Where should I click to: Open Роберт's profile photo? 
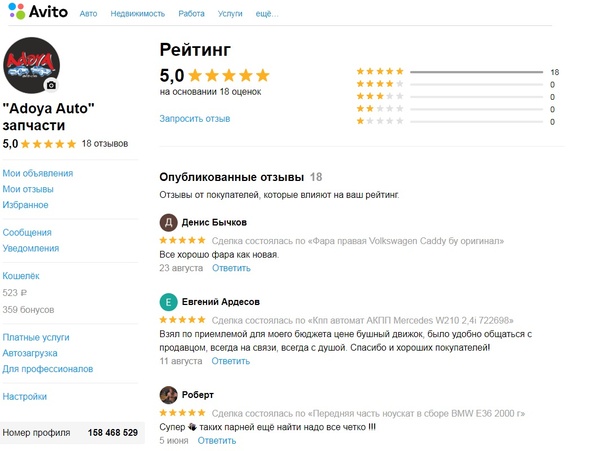[169, 395]
